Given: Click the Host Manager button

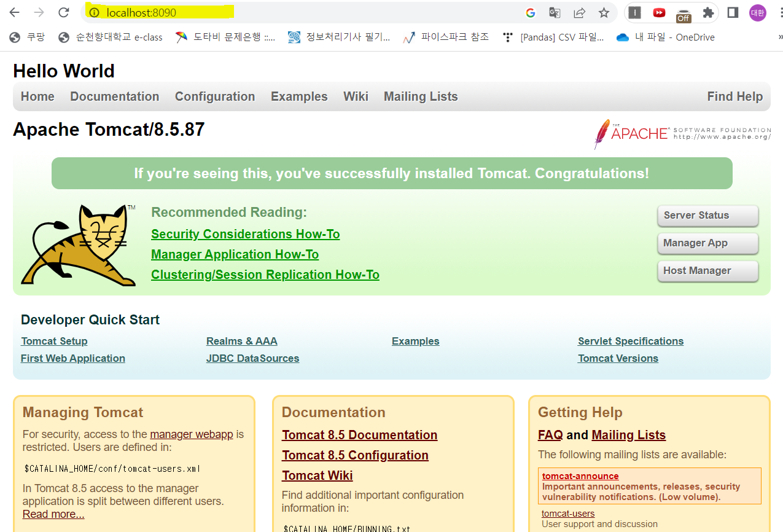Looking at the screenshot, I should 707,271.
